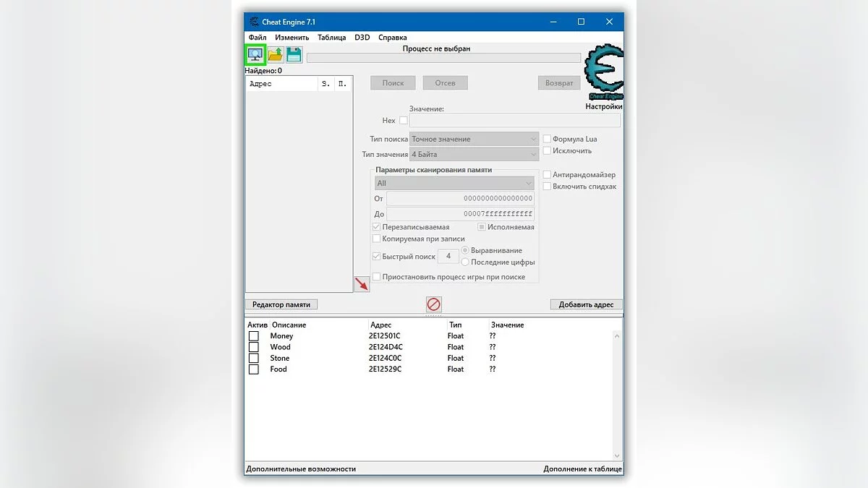868x488 pixels.
Task: Activate the Wood entry checkbox
Action: pyautogui.click(x=254, y=347)
